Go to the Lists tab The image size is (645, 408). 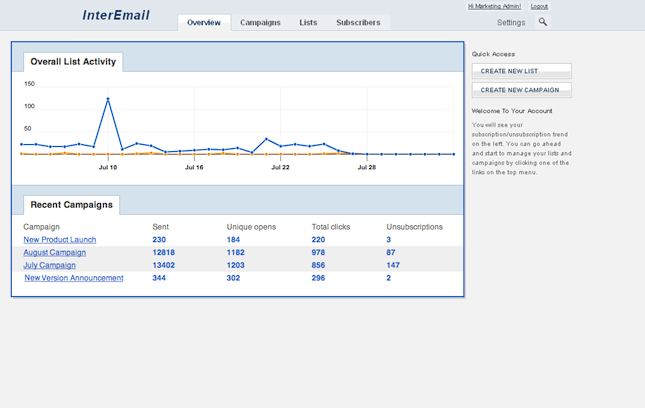(x=308, y=22)
